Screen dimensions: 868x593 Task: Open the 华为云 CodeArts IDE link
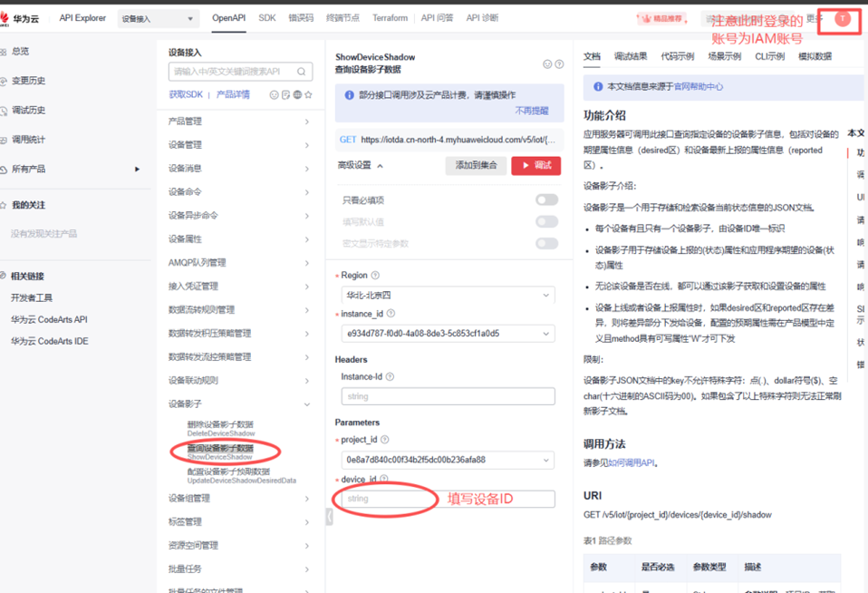(x=49, y=342)
